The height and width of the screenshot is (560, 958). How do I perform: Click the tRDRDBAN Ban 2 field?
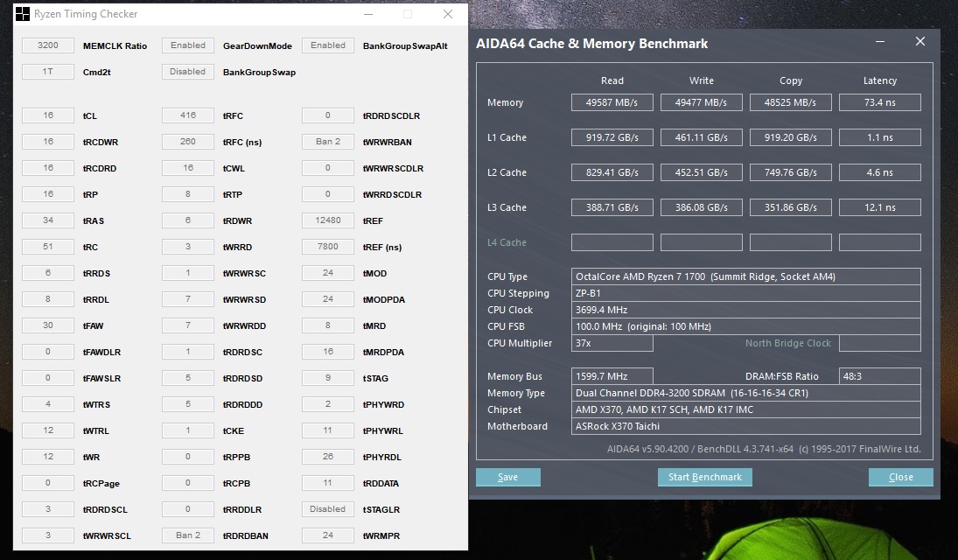pos(188,535)
